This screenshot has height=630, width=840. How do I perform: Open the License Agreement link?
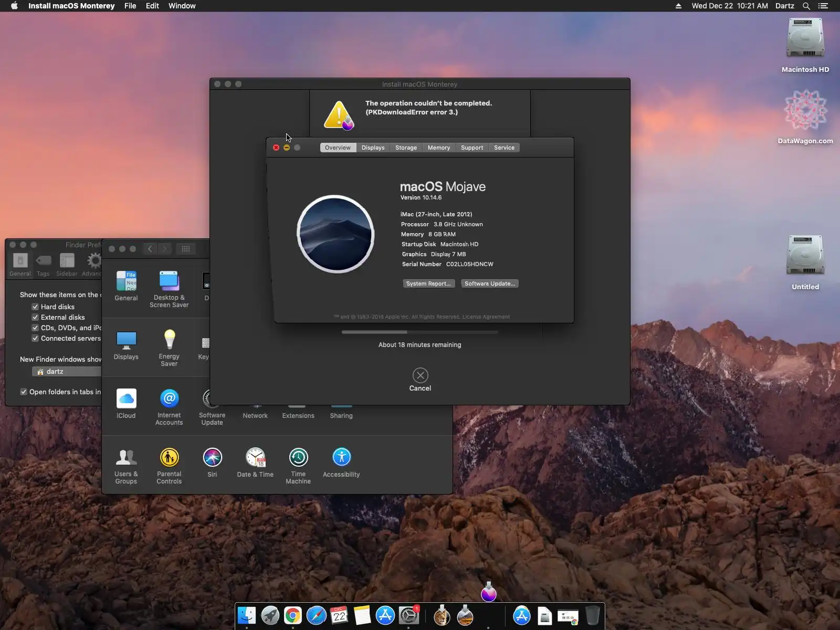tap(486, 317)
